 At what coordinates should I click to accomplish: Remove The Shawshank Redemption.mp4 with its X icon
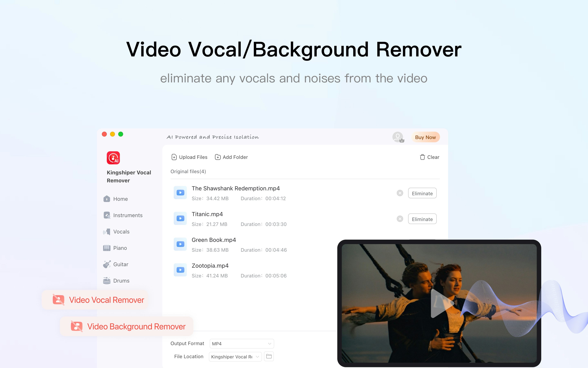point(400,193)
